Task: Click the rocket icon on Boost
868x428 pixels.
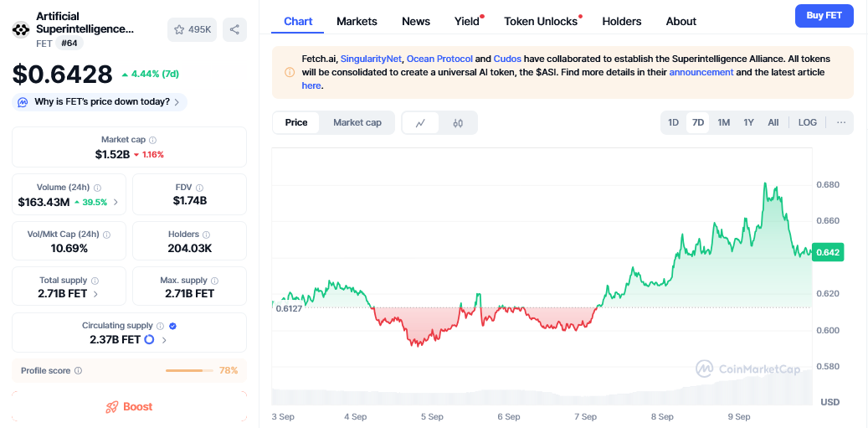Action: tap(112, 407)
